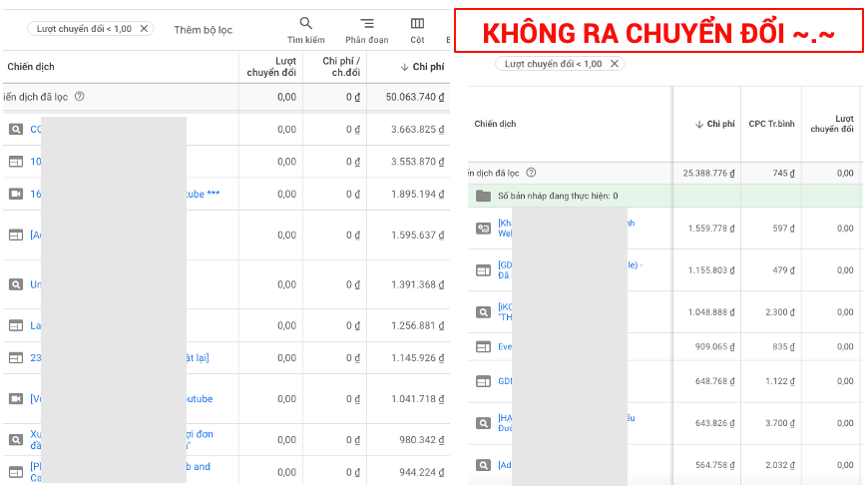Click campaign type icon in 1.559.778 đ row
868x490 pixels.
pyautogui.click(x=483, y=229)
